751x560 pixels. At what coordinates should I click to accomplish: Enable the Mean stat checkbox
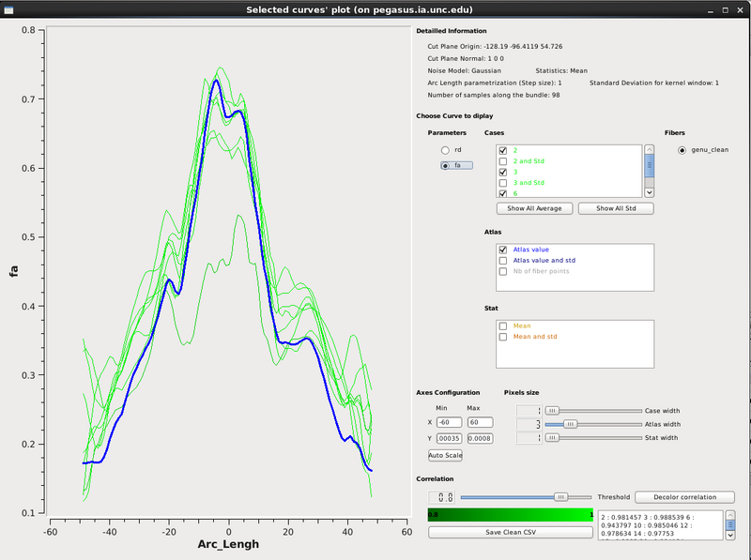(x=503, y=325)
